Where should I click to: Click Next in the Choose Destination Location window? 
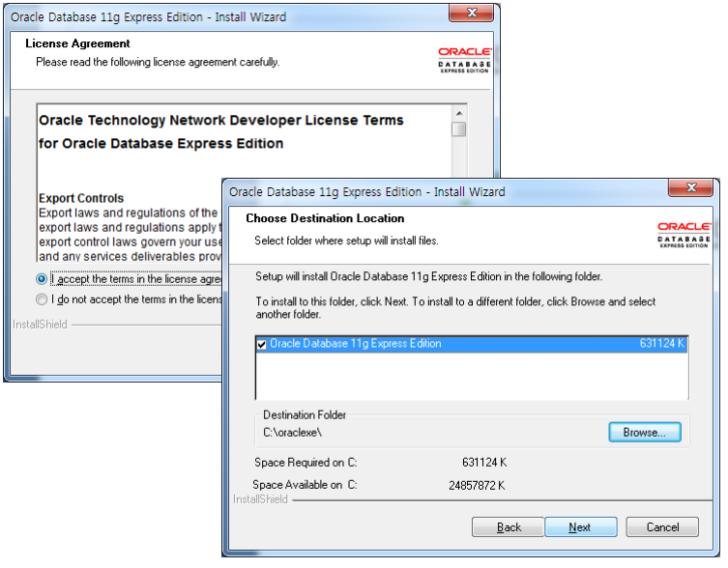click(580, 527)
